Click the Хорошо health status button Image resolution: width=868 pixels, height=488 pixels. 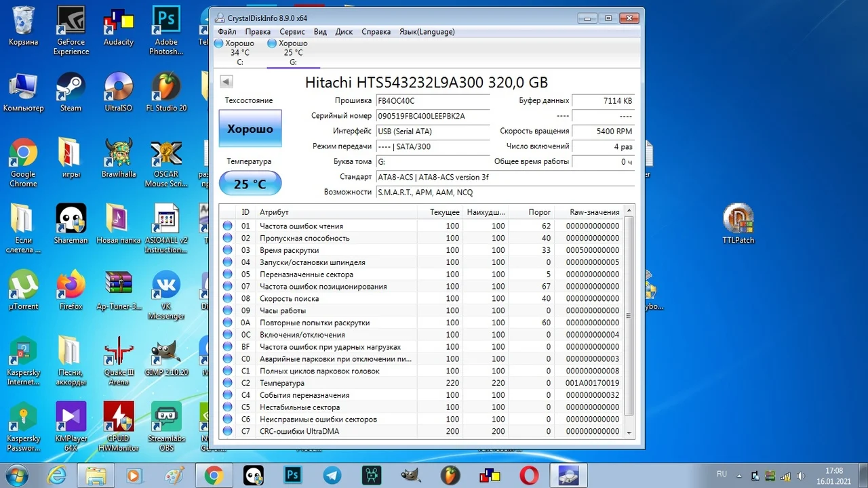pos(250,129)
